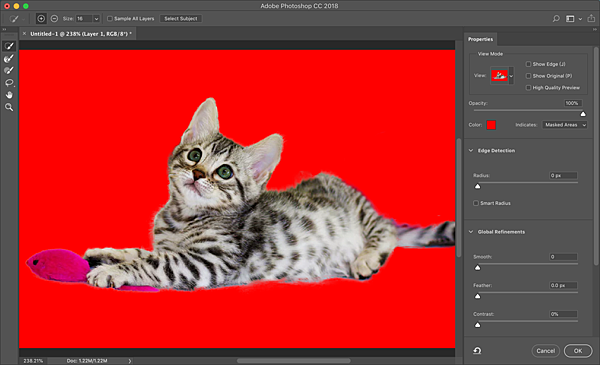The width and height of the screenshot is (600, 365).
Task: Select the Brush tool in toolbar
Action: [x=9, y=70]
